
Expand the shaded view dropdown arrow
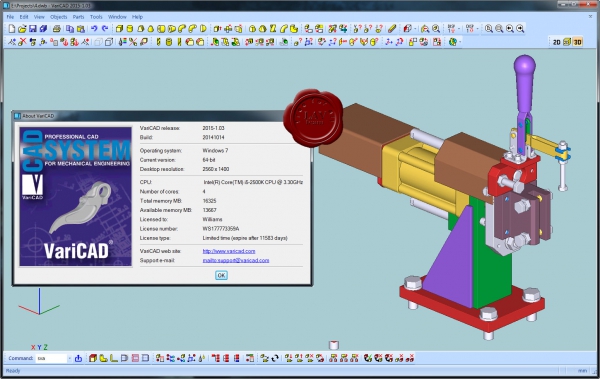(415, 29)
